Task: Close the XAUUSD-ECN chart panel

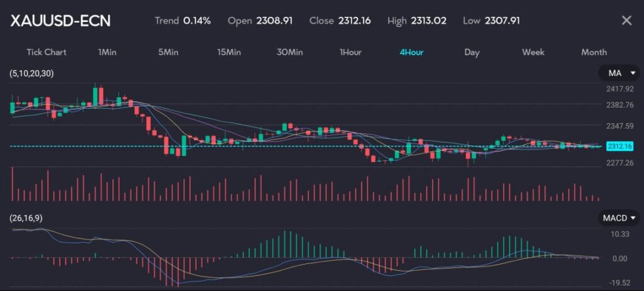Action: pos(626,20)
